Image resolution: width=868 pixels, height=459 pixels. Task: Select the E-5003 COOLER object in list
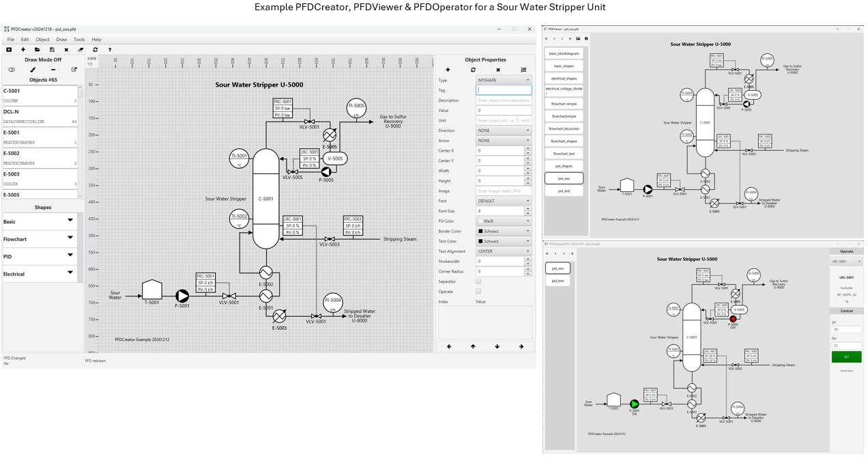pyautogui.click(x=40, y=179)
